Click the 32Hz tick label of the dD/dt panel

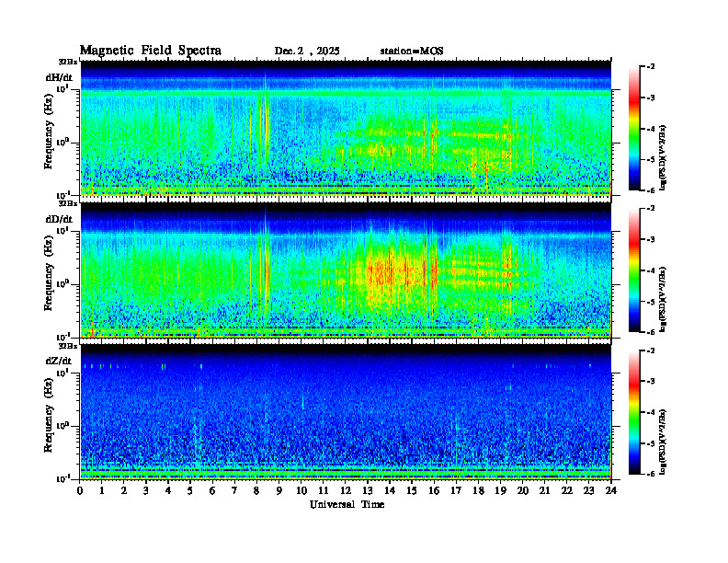[x=68, y=204]
